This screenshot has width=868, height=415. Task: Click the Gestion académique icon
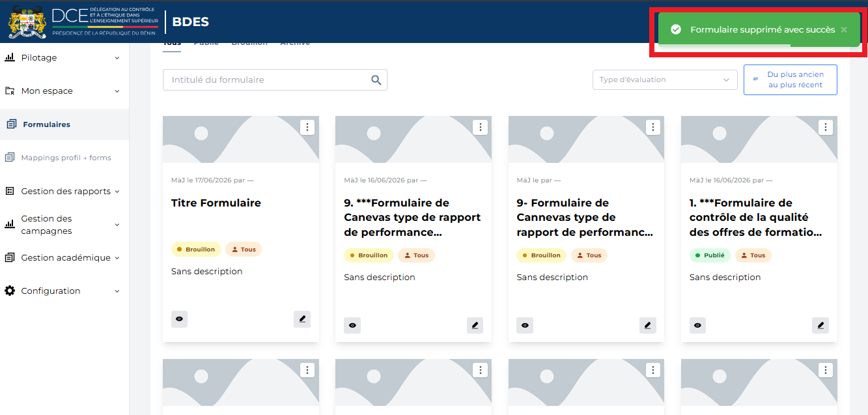[x=10, y=257]
